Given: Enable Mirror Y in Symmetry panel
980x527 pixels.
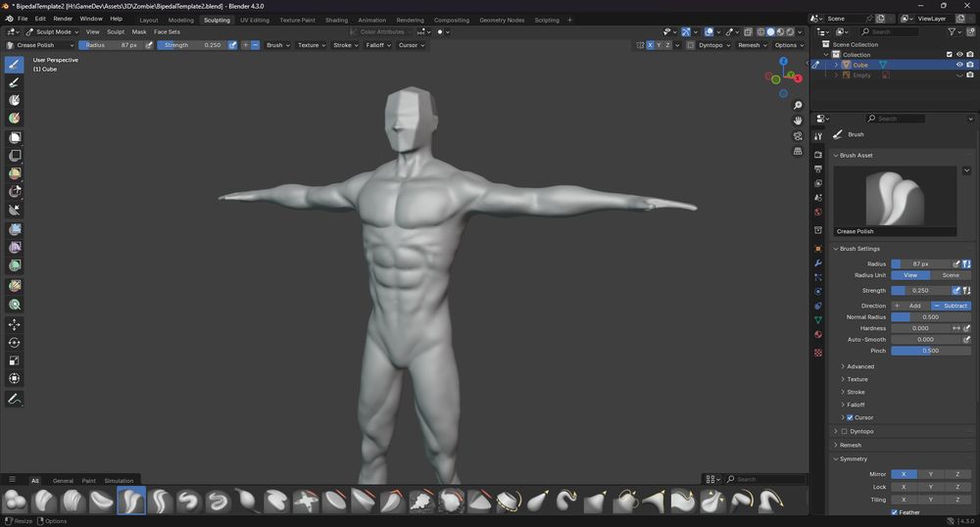Looking at the screenshot, I should tap(931, 474).
